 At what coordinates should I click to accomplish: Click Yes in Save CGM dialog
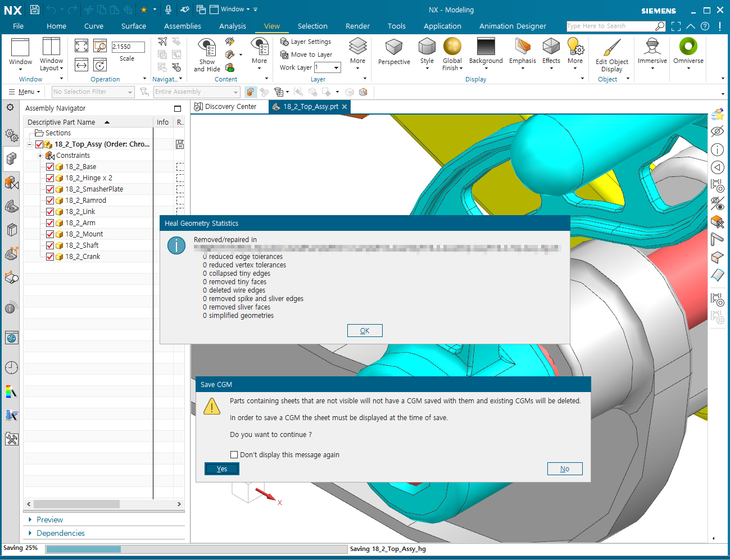[x=222, y=469]
